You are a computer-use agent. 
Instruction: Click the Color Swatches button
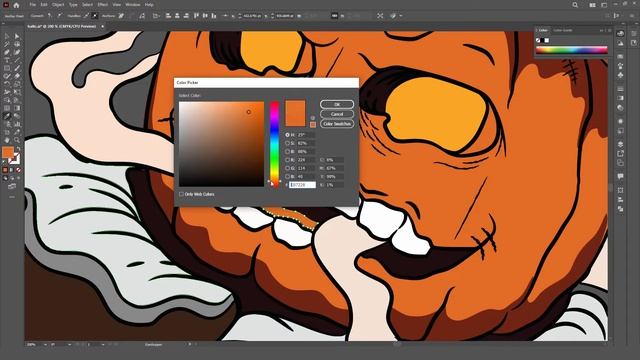pos(337,124)
